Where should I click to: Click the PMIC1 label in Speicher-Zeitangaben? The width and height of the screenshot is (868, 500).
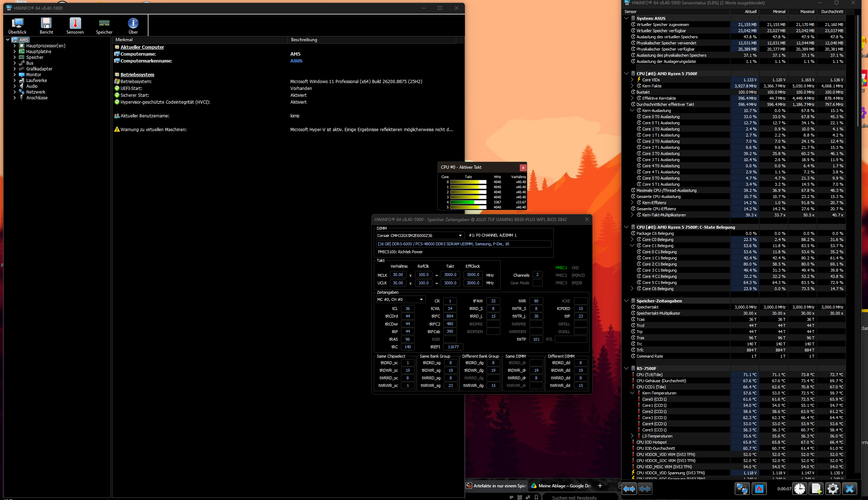point(561,268)
